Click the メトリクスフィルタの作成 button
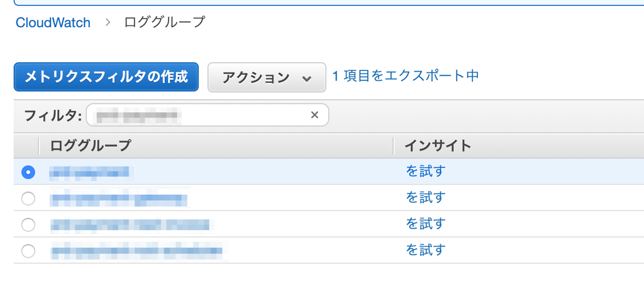Image resolution: width=644 pixels, height=289 pixels. coord(106,77)
